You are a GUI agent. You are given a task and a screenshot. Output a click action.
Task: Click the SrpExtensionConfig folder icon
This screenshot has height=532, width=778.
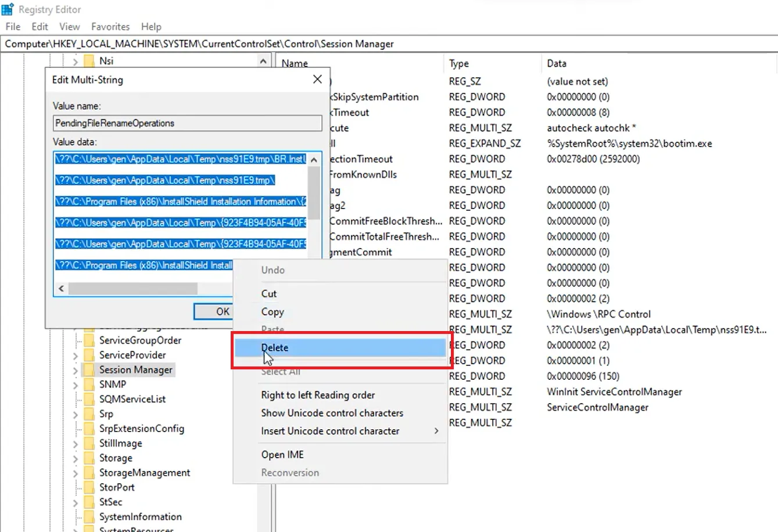tap(89, 428)
